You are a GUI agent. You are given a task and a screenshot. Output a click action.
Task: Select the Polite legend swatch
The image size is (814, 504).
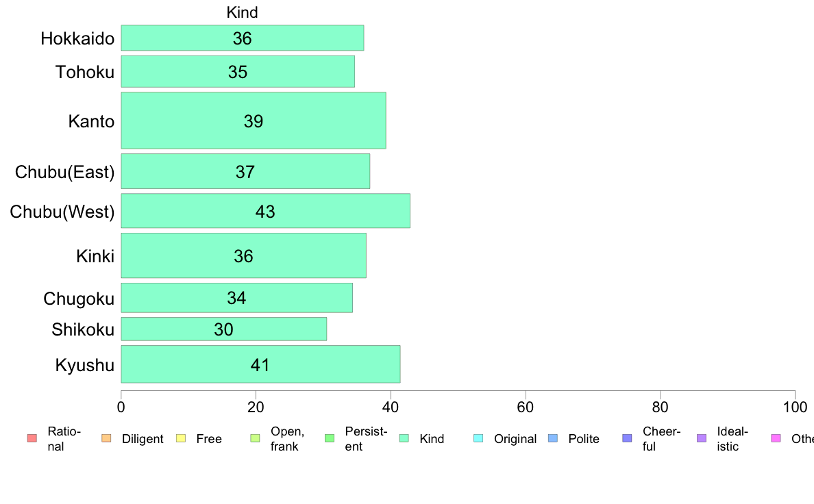pos(553,438)
